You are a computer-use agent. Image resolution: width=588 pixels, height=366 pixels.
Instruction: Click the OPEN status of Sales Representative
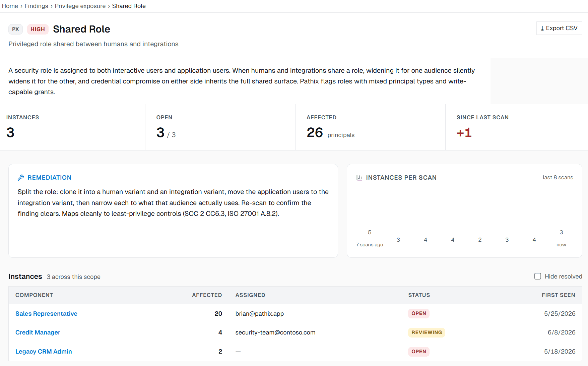pos(419,313)
